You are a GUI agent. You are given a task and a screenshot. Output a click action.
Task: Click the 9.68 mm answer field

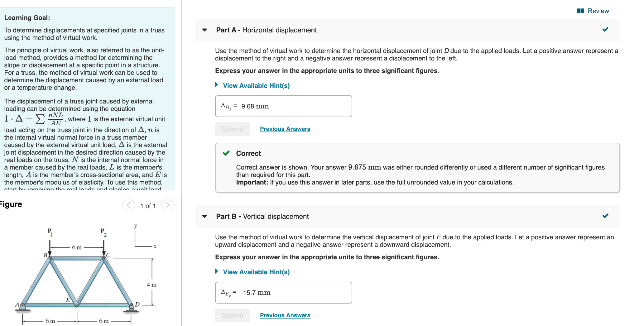click(283, 106)
